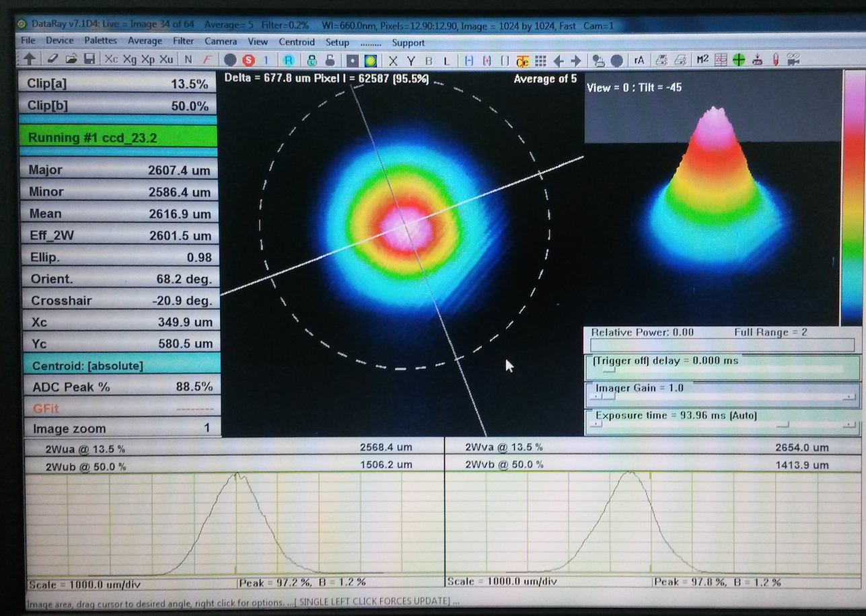Click the Clip[a] 13.5% button
This screenshot has width=866, height=616.
(x=118, y=84)
